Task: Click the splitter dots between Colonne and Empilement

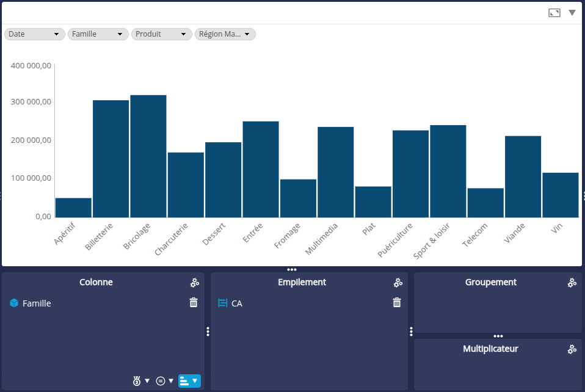Action: point(208,332)
